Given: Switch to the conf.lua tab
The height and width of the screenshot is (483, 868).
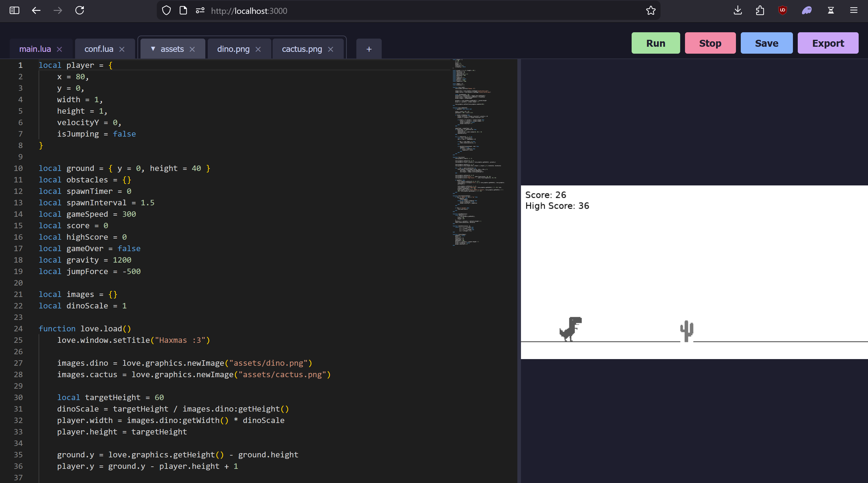Looking at the screenshot, I should tap(99, 49).
